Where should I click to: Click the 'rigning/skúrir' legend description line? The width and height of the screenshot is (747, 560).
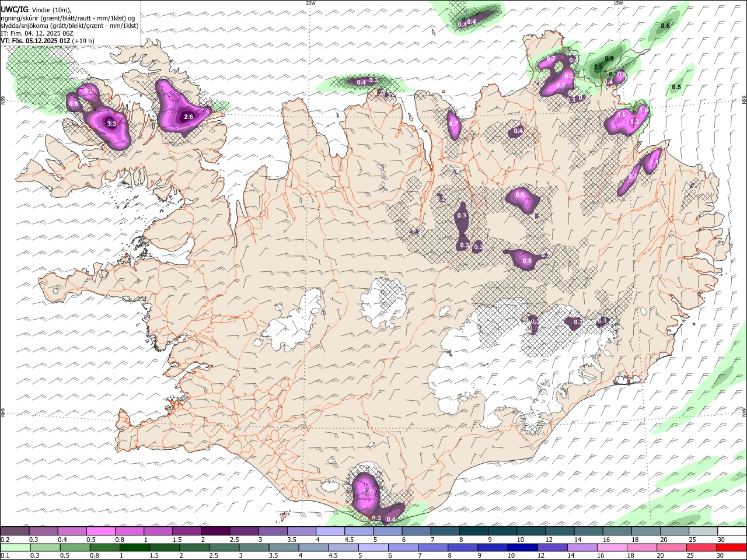coord(68,17)
